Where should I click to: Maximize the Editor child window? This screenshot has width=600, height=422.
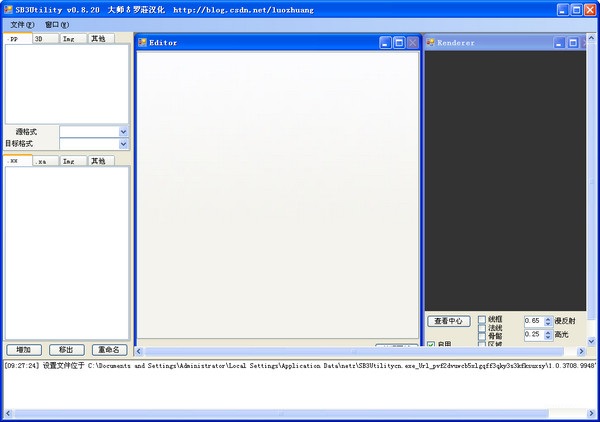(x=399, y=43)
